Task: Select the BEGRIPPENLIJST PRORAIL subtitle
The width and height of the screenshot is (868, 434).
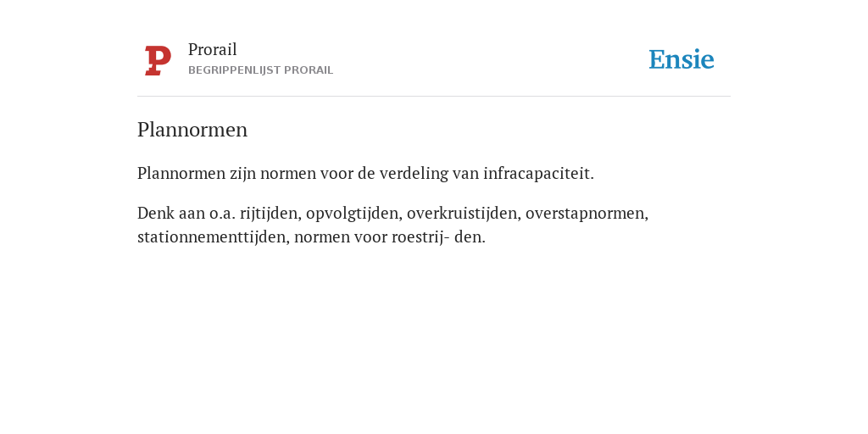Action: click(261, 70)
